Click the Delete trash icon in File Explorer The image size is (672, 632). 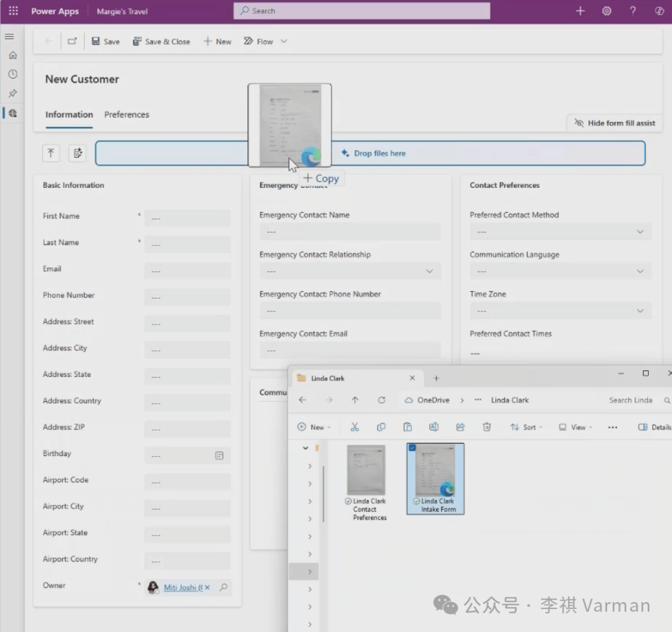pyautogui.click(x=487, y=427)
